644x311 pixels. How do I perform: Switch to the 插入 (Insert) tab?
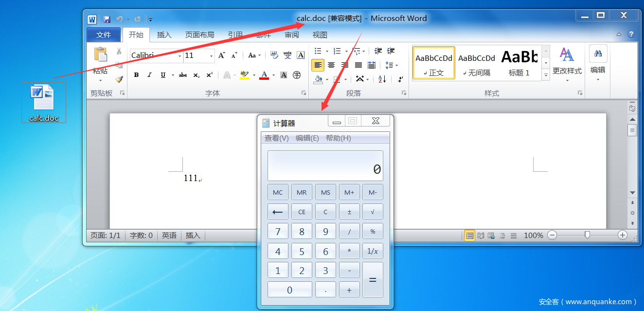click(164, 35)
